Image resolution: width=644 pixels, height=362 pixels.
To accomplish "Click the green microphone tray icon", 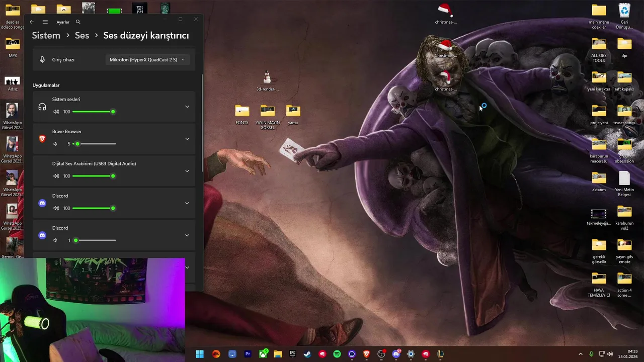I will pos(591,354).
